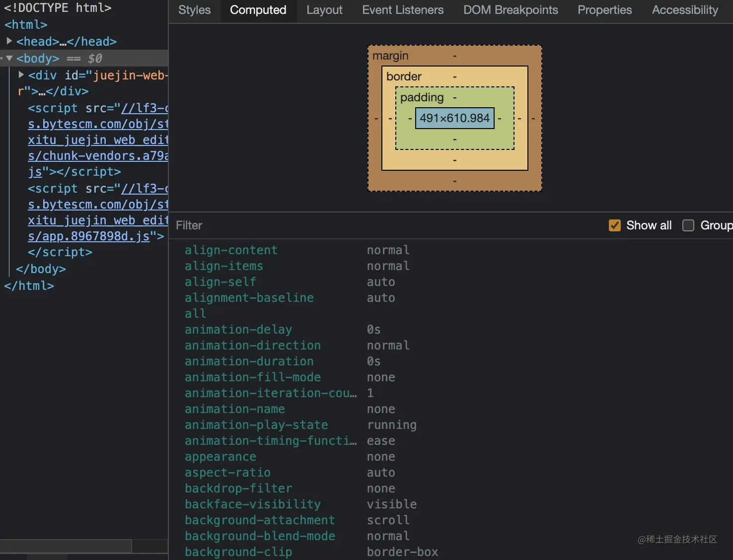The height and width of the screenshot is (560, 733).
Task: Click the 491×610.984 content box
Action: (454, 118)
